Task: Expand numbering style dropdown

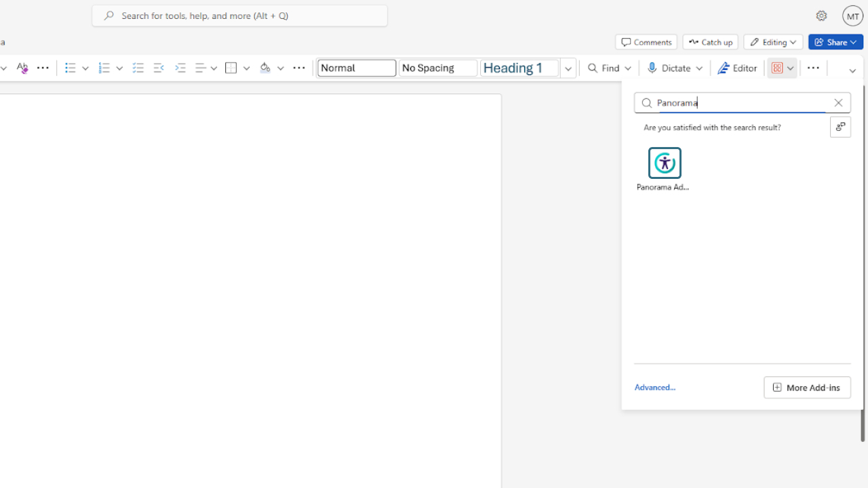Action: point(119,68)
